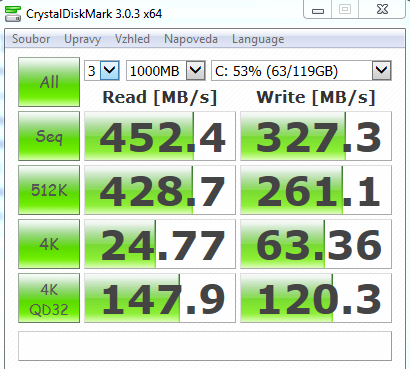Screen dimensions: 410x369
Task: Open the drive selector C: 53% dropdown
Action: 301,71
